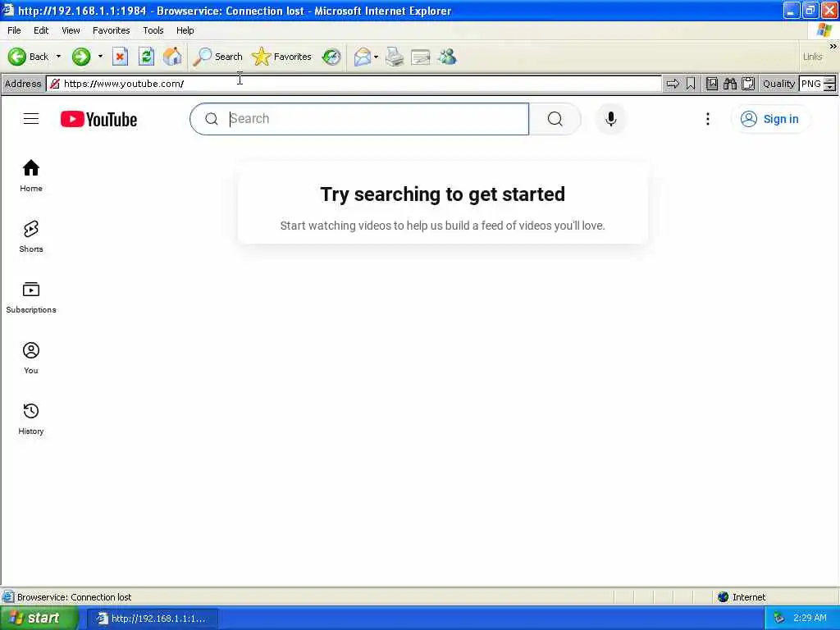Viewport: 840px width, 630px height.
Task: Click the 'Start watching videos' description text
Action: [x=442, y=226]
